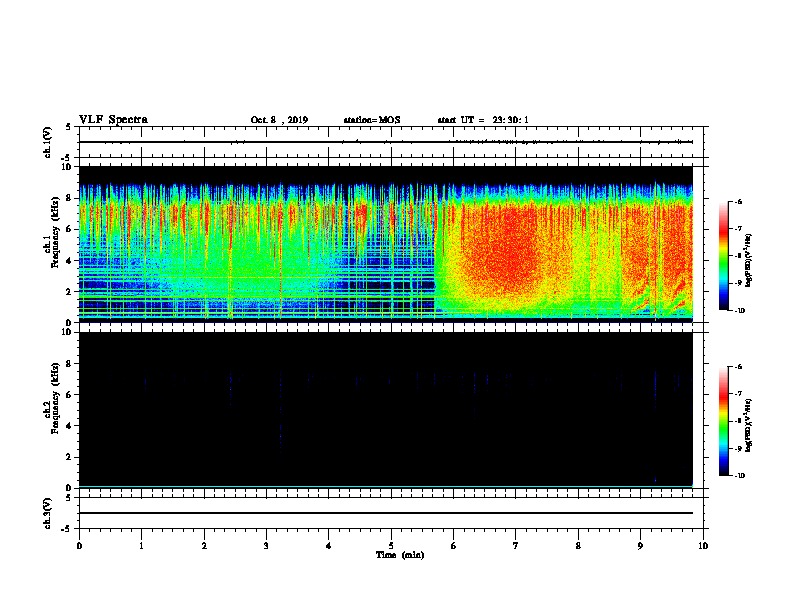
Task: Pick the ch.2 spectrogram color scale bar
Action: 723,421
